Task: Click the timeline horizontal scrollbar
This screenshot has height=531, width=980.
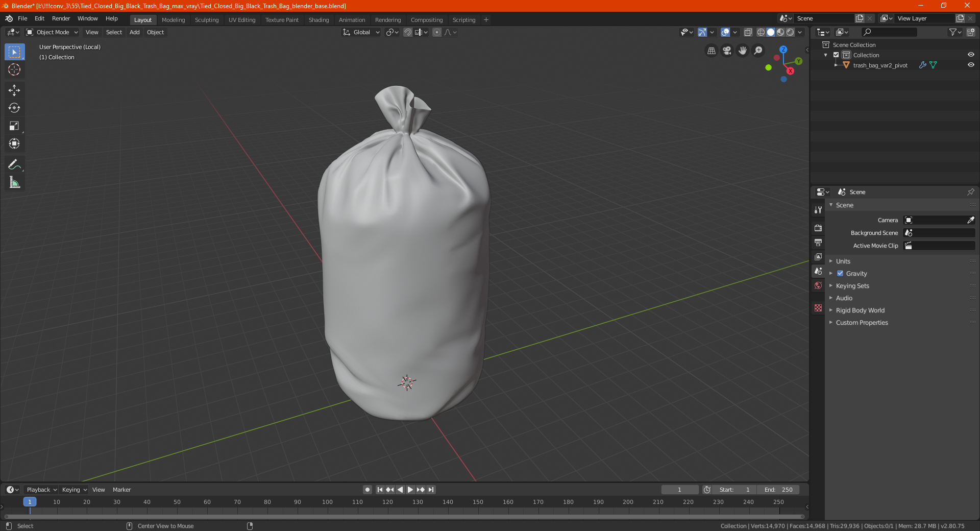Action: (404, 517)
